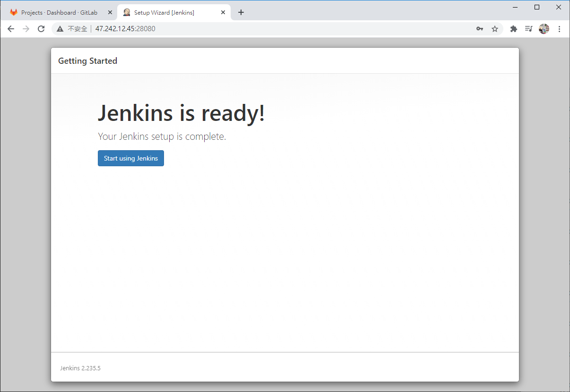
Task: Open the media control icon
Action: click(x=529, y=29)
